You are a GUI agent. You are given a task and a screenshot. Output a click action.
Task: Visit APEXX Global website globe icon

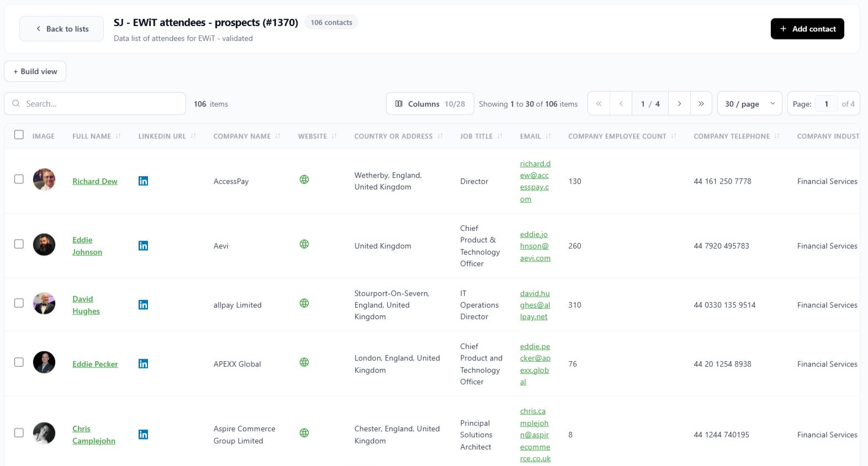[304, 362]
